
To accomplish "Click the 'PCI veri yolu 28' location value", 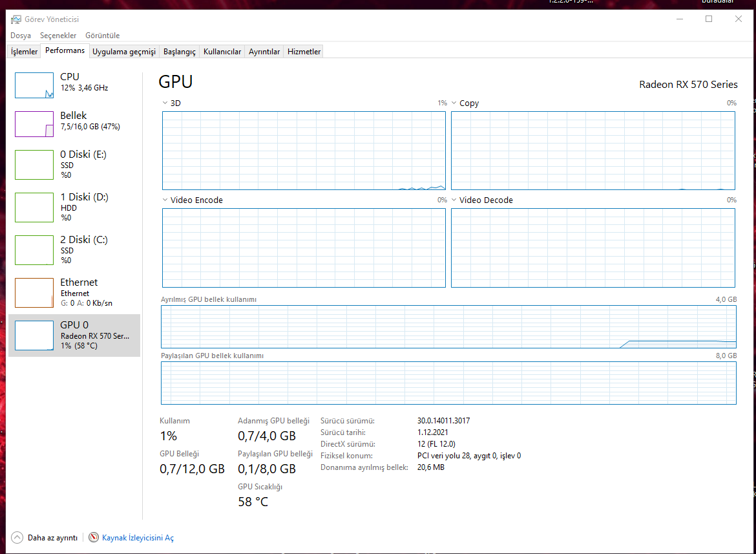I will pos(468,455).
